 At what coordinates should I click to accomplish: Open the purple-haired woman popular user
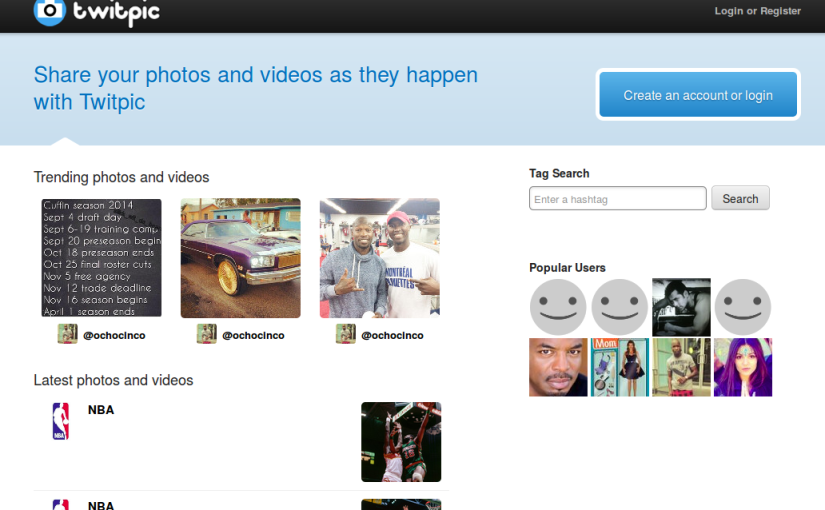click(x=743, y=367)
